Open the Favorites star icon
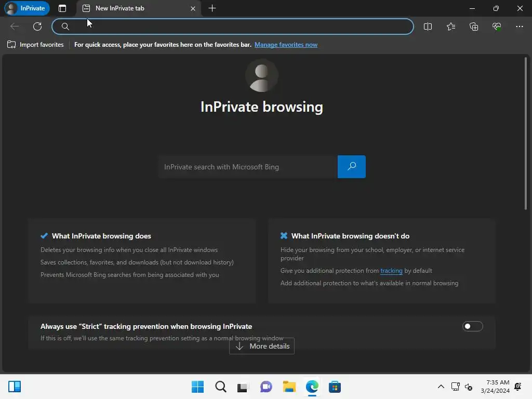The image size is (532, 399). point(451,26)
